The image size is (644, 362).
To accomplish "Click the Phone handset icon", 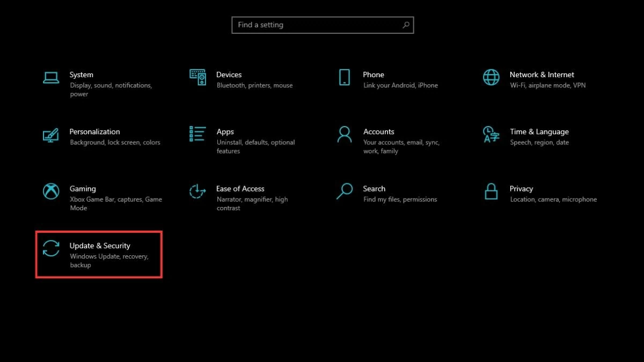I will point(344,77).
